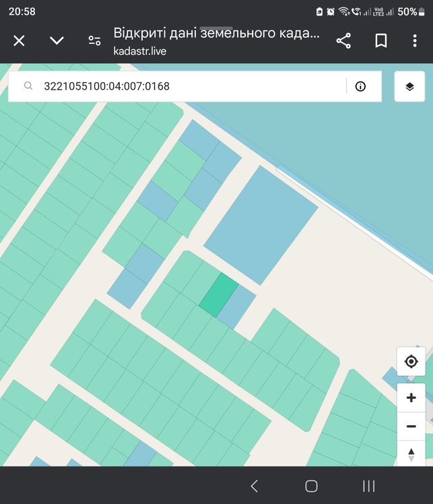
Task: Select the highlighted dark green parcel
Action: tap(219, 295)
